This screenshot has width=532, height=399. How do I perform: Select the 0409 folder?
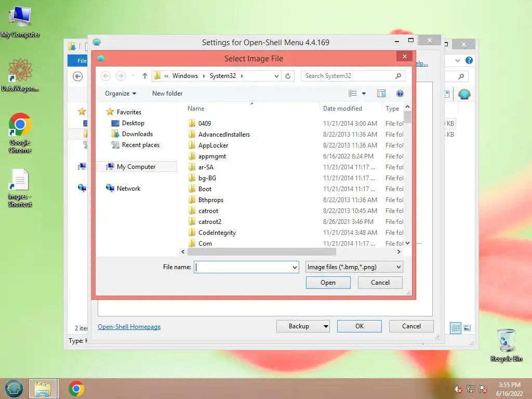[x=205, y=124]
